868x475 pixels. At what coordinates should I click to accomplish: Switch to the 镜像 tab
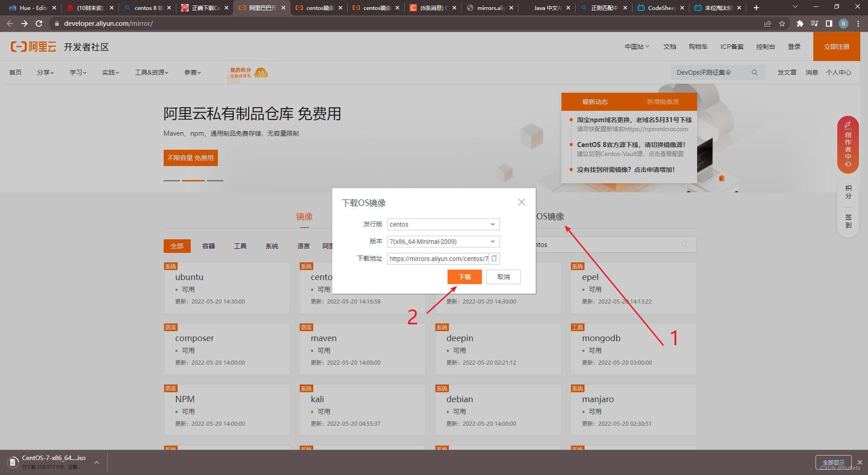tap(304, 217)
